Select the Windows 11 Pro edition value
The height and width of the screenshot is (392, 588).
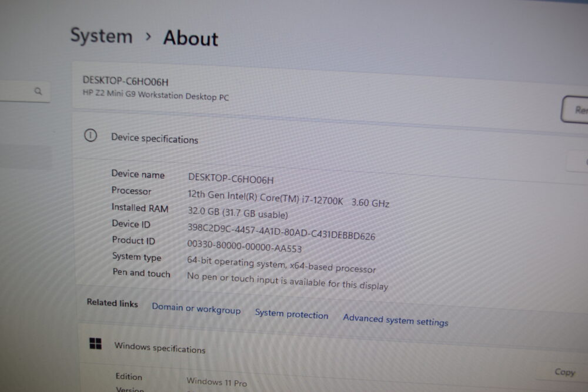pos(217,381)
